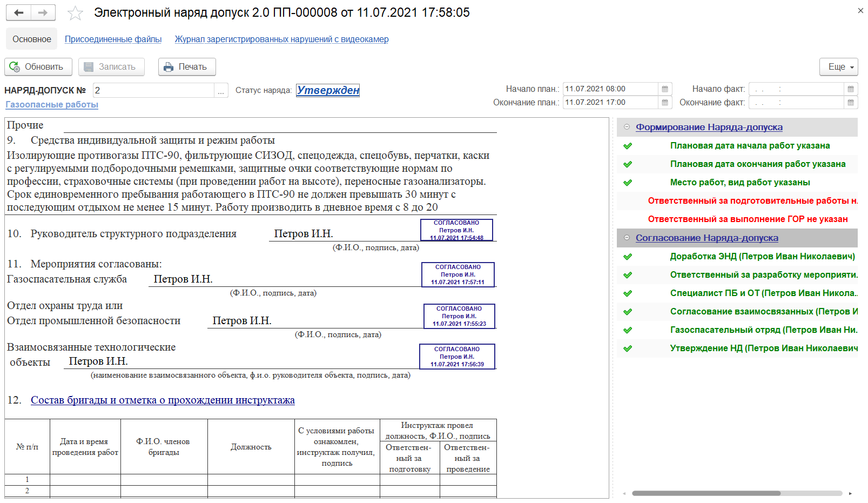This screenshot has height=503, width=868.
Task: Mark document as favorite with star
Action: (x=75, y=14)
